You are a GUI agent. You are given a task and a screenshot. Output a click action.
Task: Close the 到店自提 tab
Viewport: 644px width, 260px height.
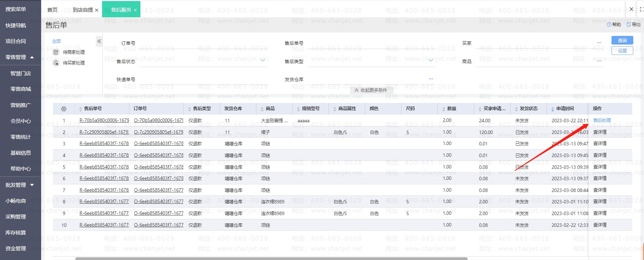(x=96, y=10)
